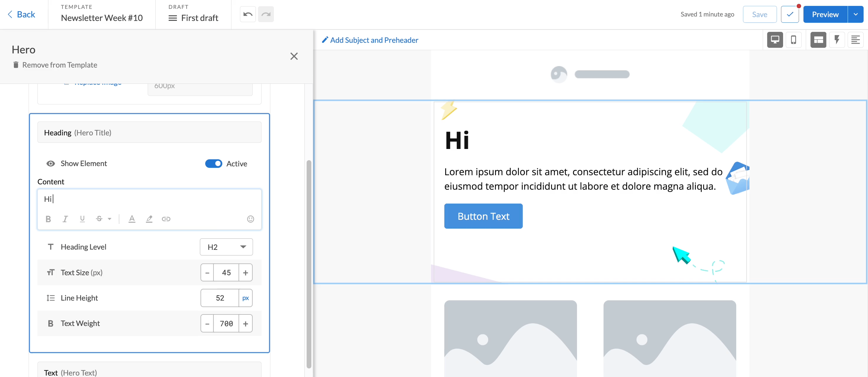
Task: Click the Remove from Template menu item
Action: coord(60,65)
